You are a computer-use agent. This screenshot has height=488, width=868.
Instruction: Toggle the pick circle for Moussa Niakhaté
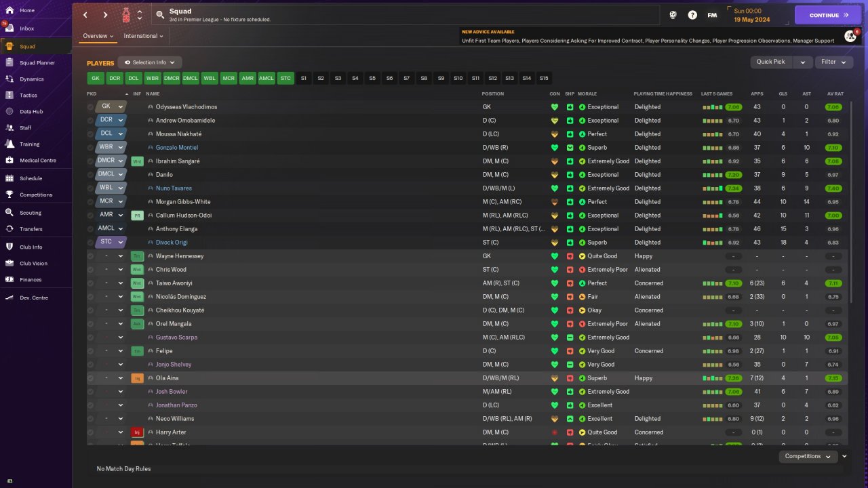pyautogui.click(x=91, y=134)
